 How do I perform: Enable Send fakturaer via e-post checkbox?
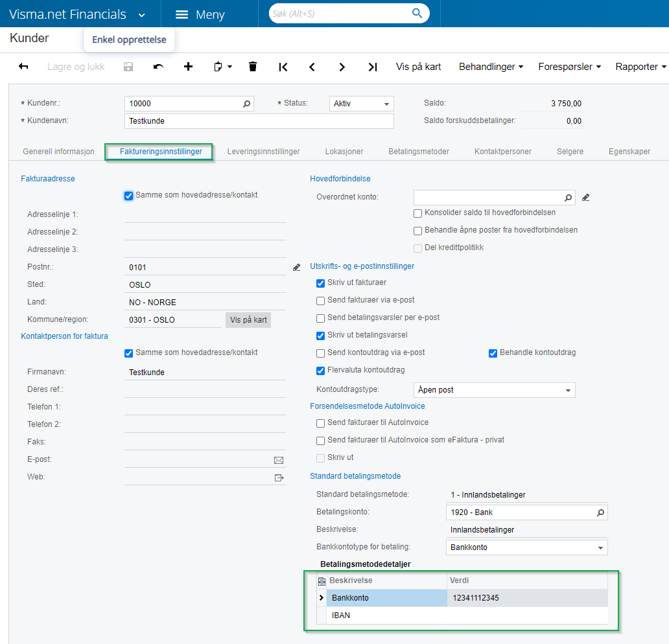point(320,301)
